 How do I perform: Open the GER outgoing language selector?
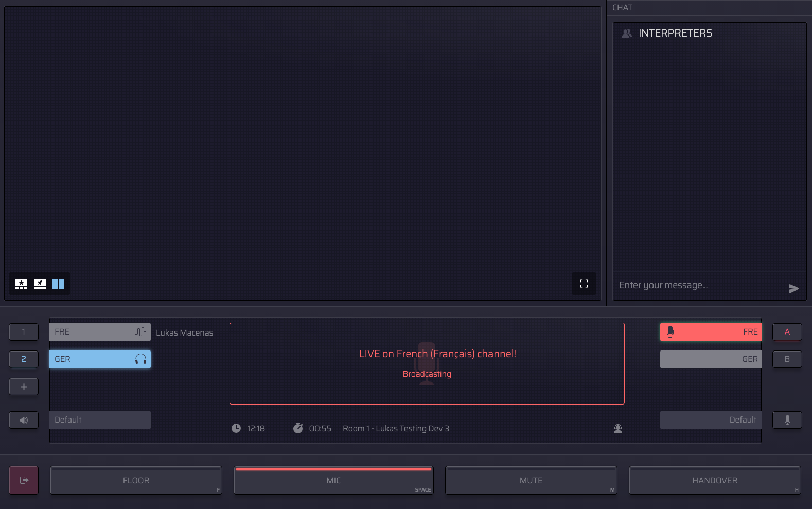711,359
